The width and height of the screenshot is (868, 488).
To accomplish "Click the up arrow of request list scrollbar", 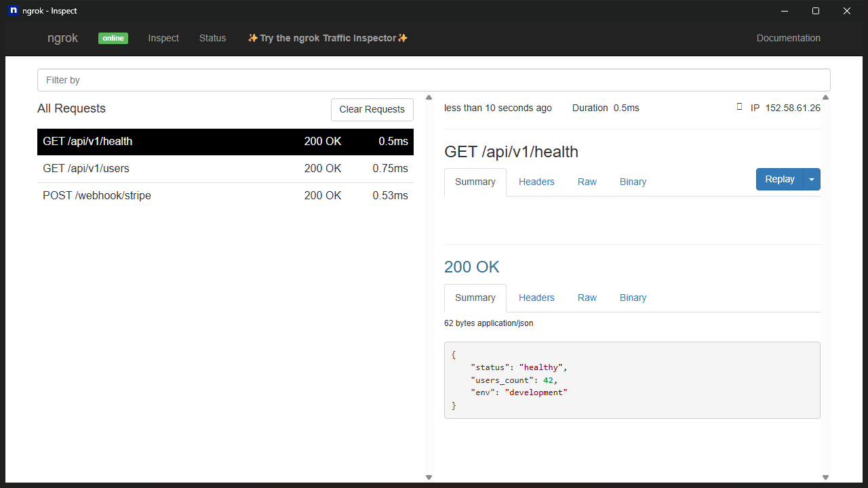I will tap(429, 98).
